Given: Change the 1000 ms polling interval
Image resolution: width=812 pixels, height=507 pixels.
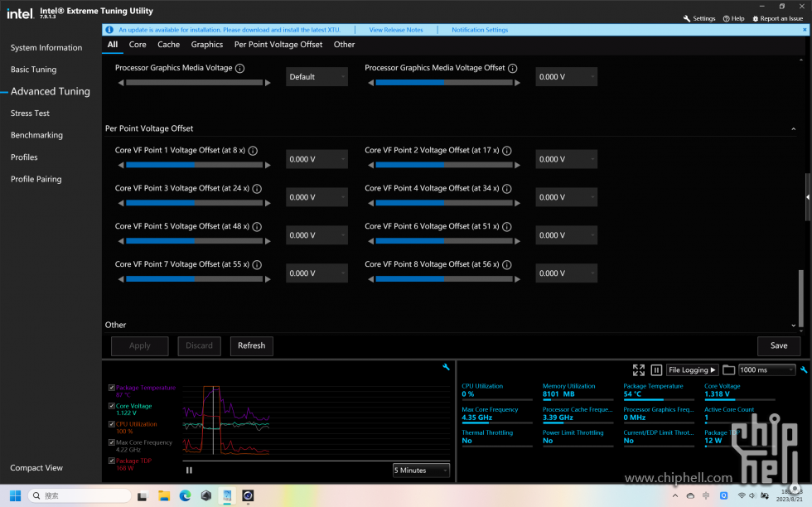Looking at the screenshot, I should pyautogui.click(x=766, y=369).
